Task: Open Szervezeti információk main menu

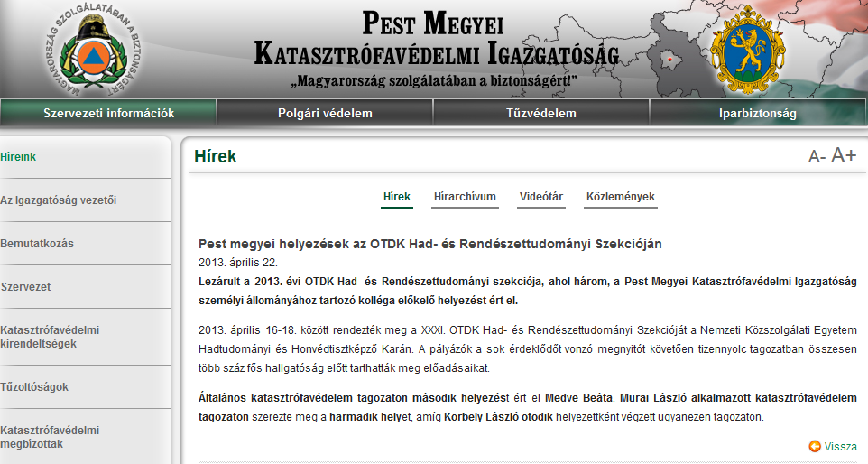Action: (x=108, y=113)
